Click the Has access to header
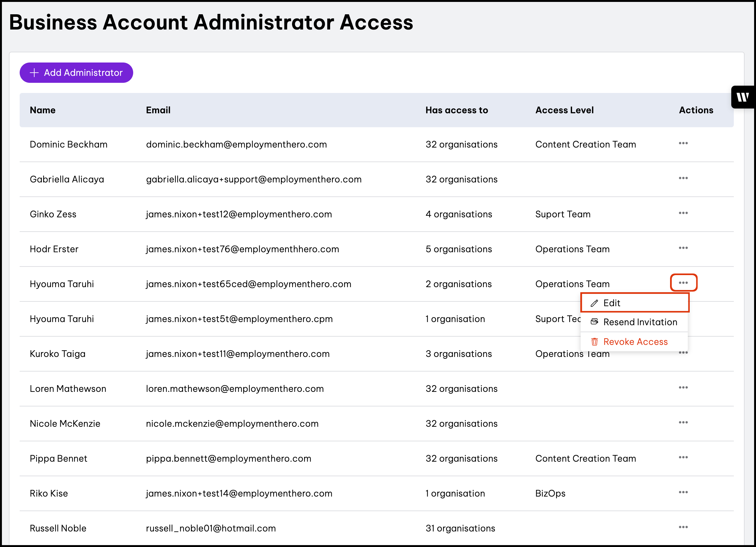The width and height of the screenshot is (756, 547). tap(457, 110)
